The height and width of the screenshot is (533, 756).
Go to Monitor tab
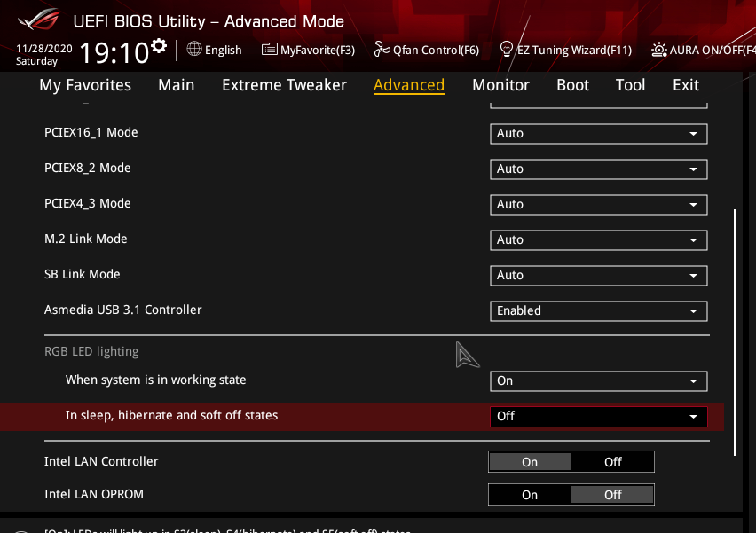(501, 85)
